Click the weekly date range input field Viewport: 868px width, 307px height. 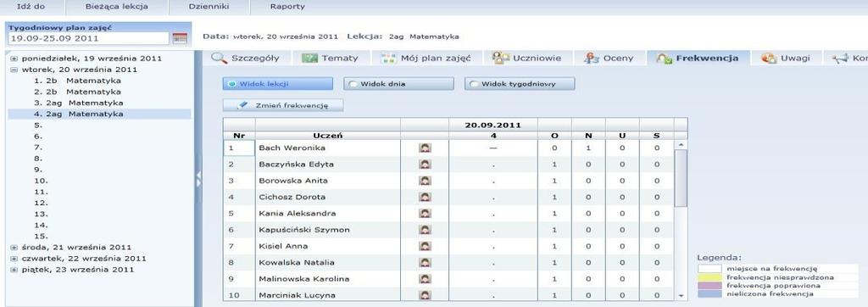[88, 38]
